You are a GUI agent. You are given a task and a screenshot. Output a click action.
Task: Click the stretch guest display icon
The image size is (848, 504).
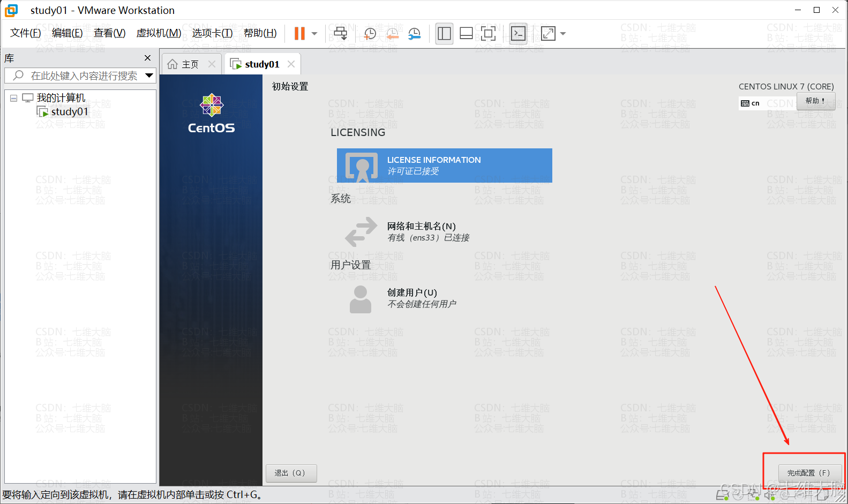coord(548,34)
